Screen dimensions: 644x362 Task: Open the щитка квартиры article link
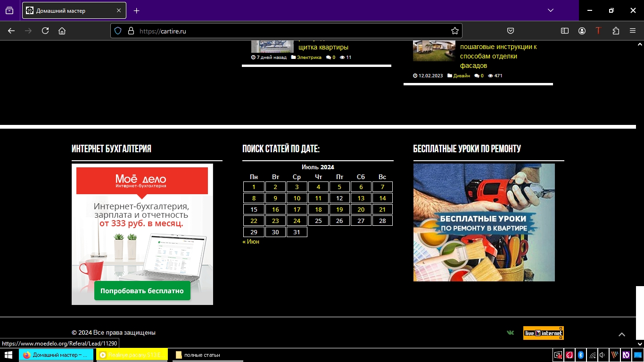(x=323, y=47)
